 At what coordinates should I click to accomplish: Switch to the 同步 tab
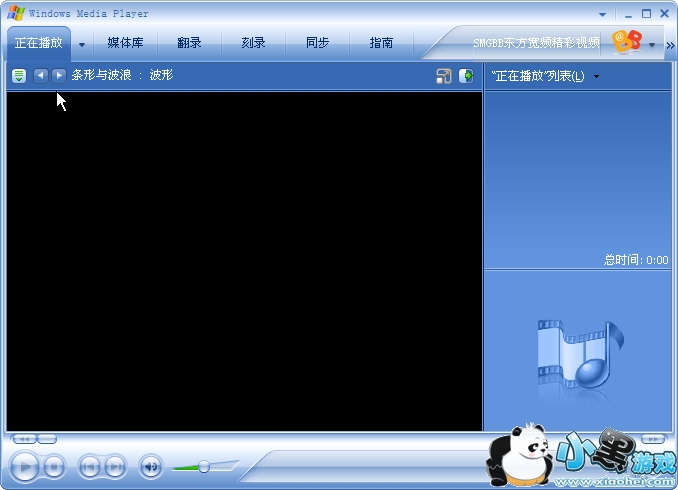point(317,43)
